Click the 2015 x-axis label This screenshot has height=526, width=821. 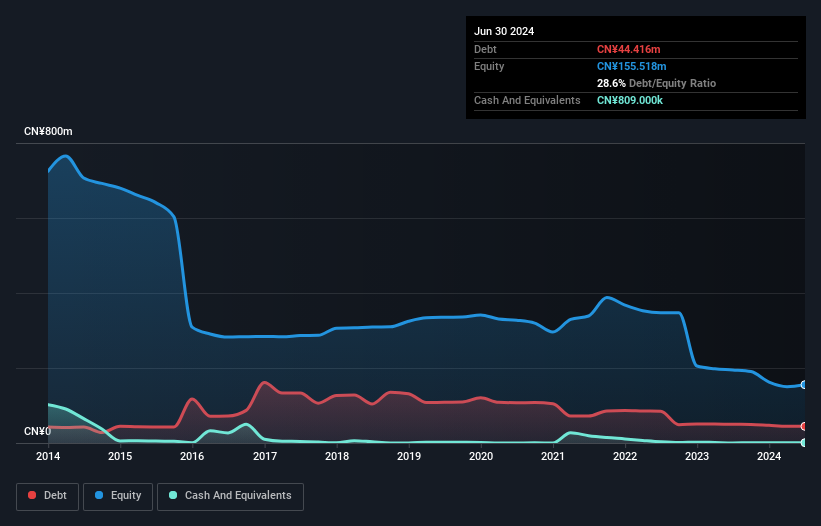[x=120, y=456]
